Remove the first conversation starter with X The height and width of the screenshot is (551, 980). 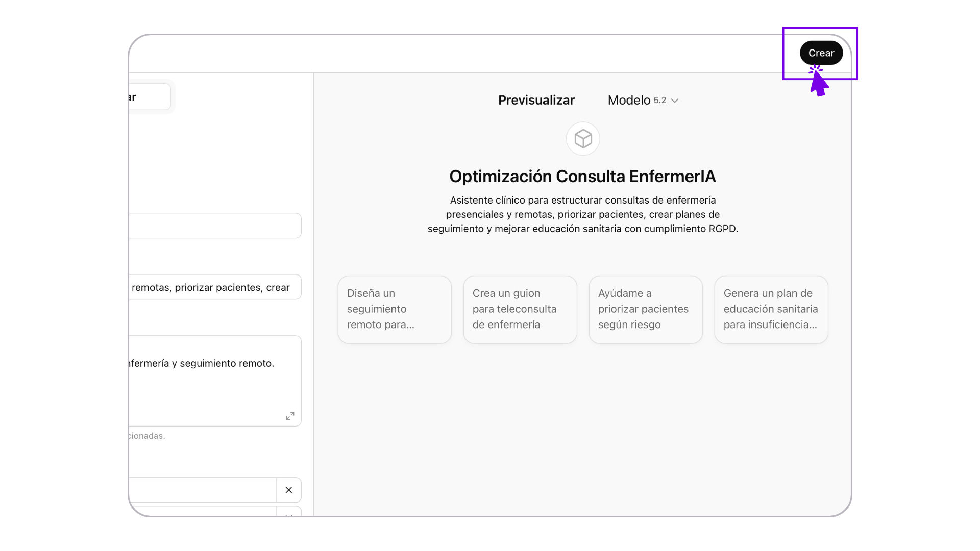pyautogui.click(x=289, y=490)
